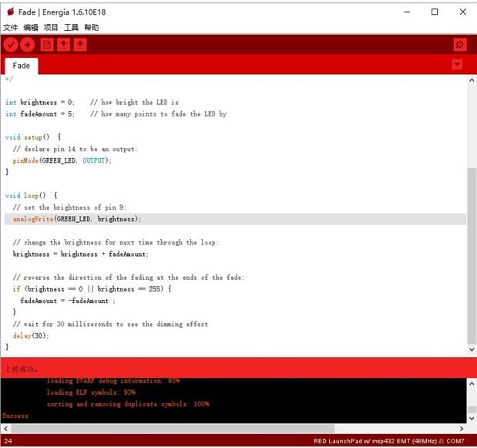The height and width of the screenshot is (448, 477).
Task: Click the 上传成功 status message
Action: (22, 369)
